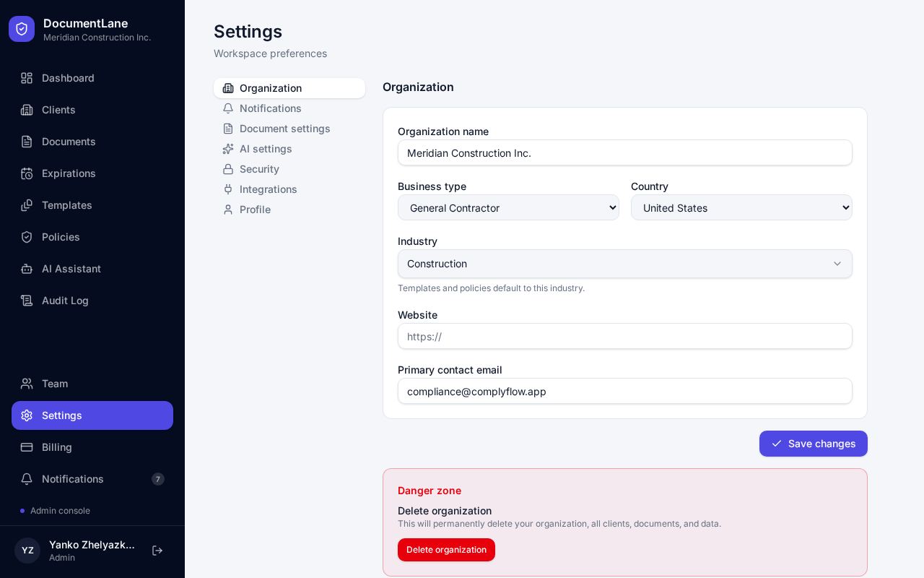Viewport: 924px width, 578px height.
Task: Click the Integrations plug icon
Action: click(228, 189)
